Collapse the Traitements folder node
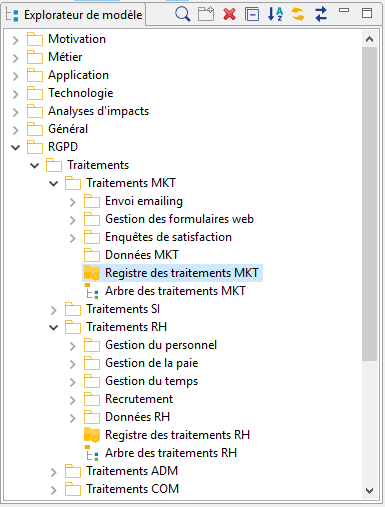The width and height of the screenshot is (385, 507). pos(34,165)
